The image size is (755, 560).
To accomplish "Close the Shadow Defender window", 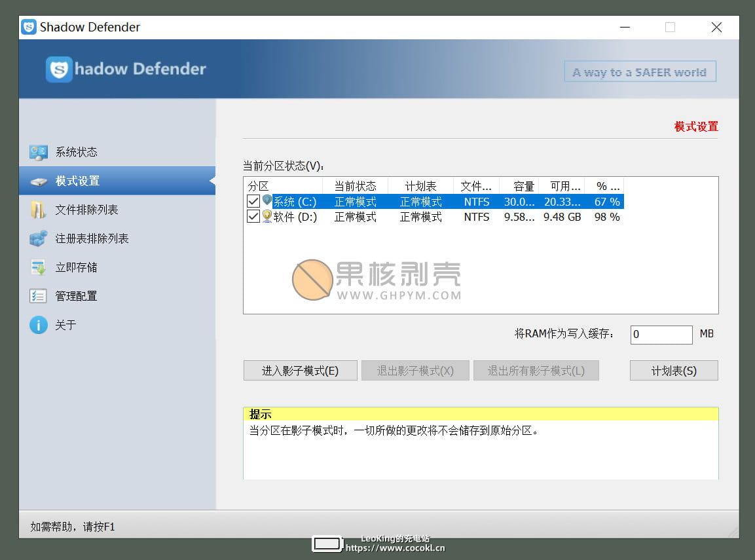I will [716, 28].
